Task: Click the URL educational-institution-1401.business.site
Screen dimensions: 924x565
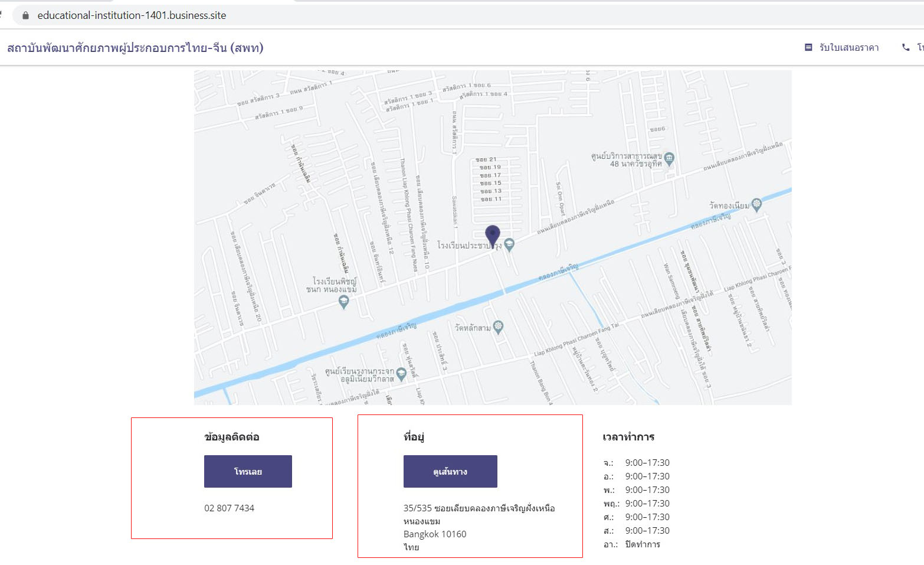Action: point(132,15)
